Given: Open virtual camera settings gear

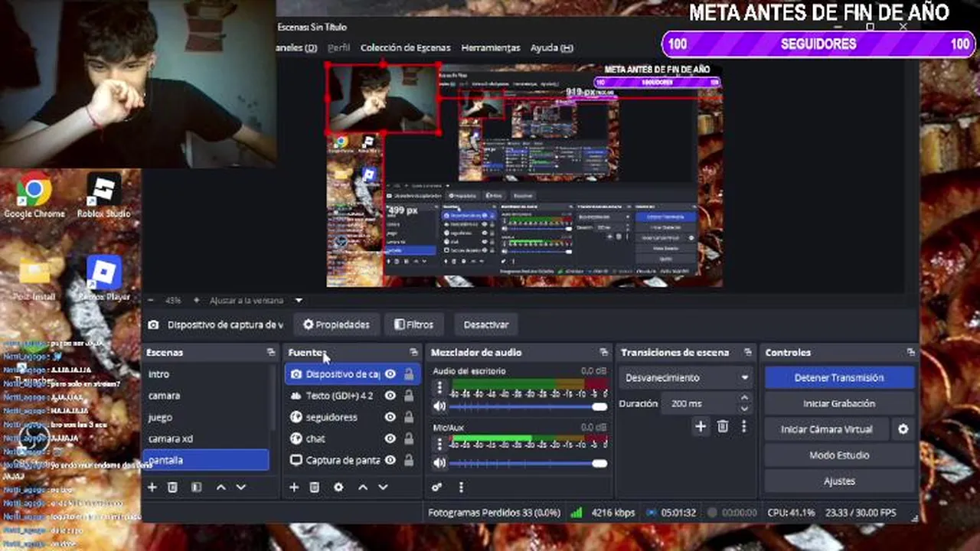Looking at the screenshot, I should 903,429.
